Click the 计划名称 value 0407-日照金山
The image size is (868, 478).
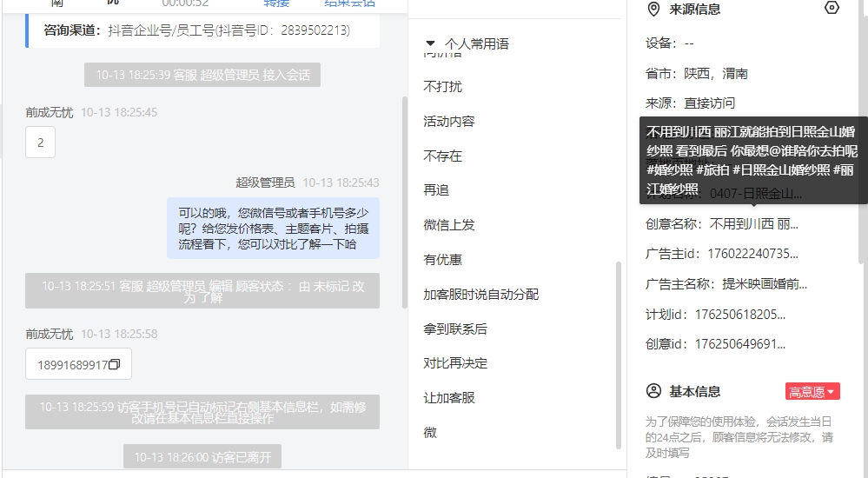756,194
